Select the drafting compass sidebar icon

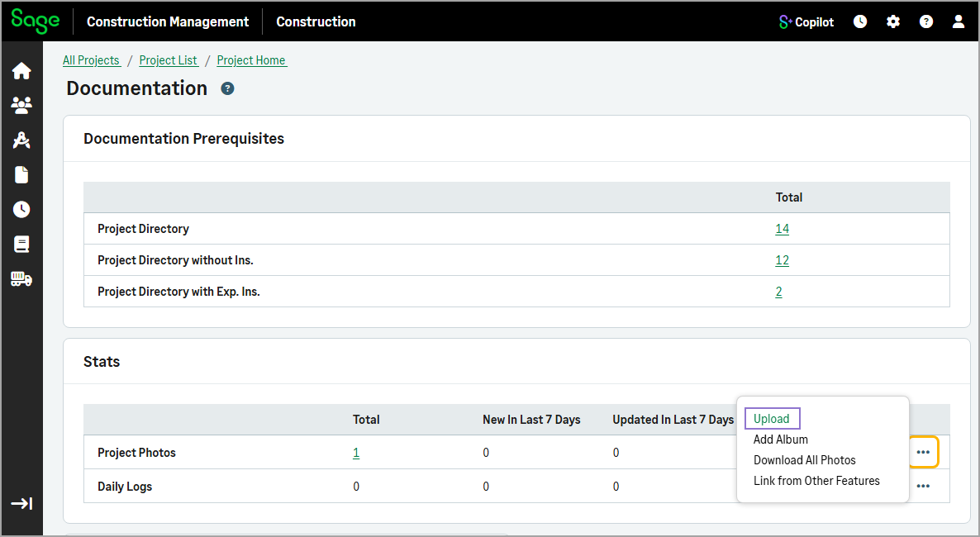pyautogui.click(x=21, y=140)
